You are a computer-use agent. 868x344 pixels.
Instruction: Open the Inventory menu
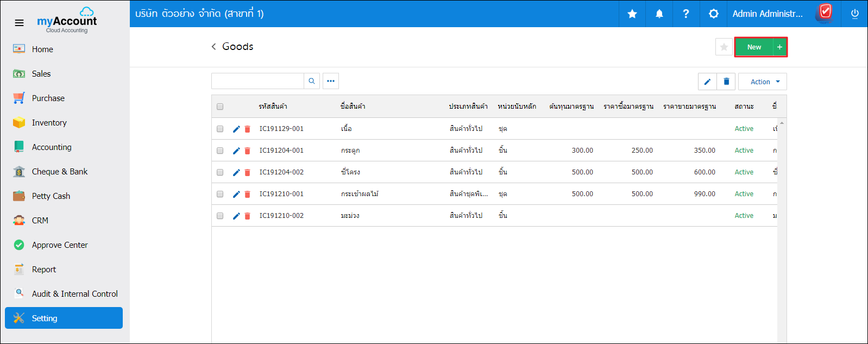[x=49, y=123]
